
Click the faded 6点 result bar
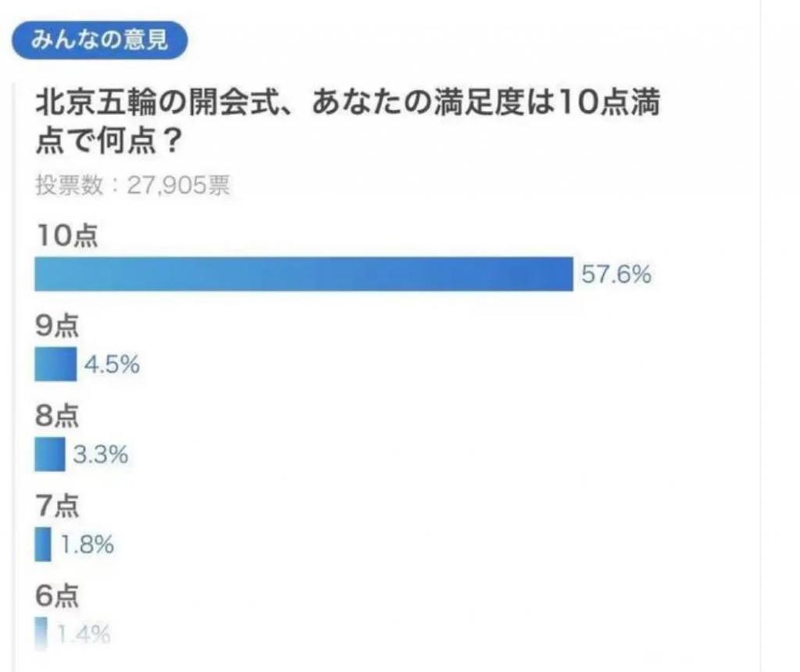(x=41, y=633)
